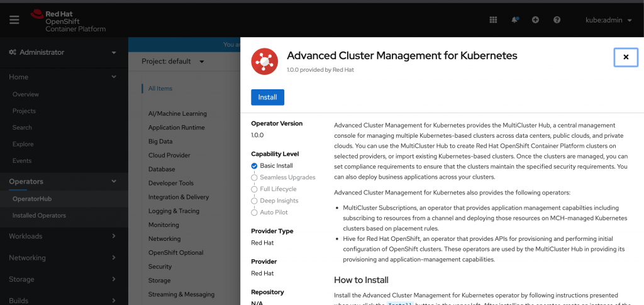Open the hamburger navigation menu
This screenshot has height=305, width=644.
[14, 20]
